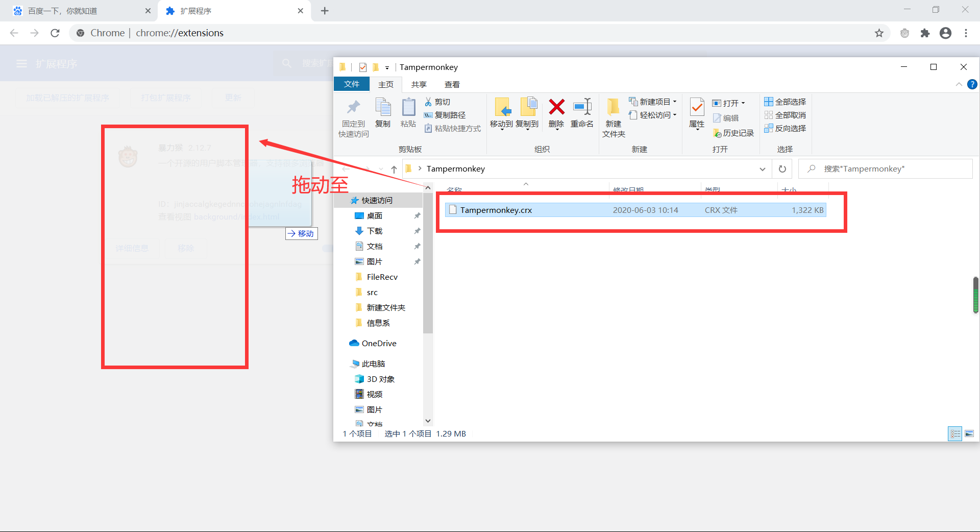
Task: Expand the address bar history dropdown
Action: [x=763, y=169]
